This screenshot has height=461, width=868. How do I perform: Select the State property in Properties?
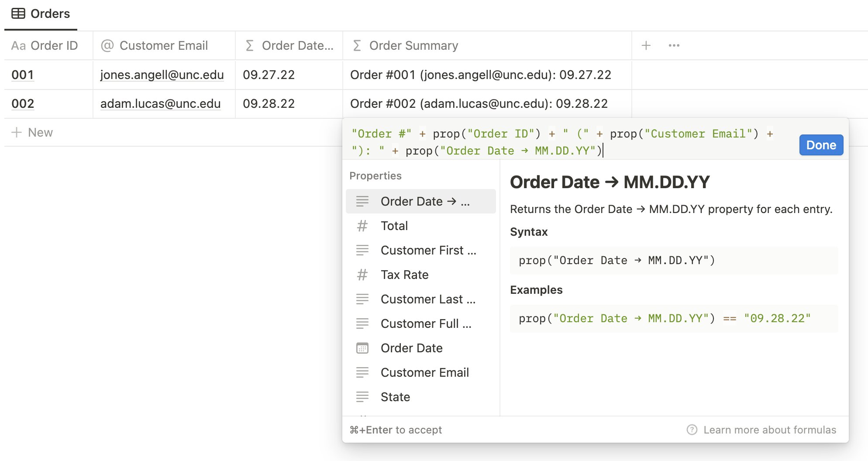395,397
